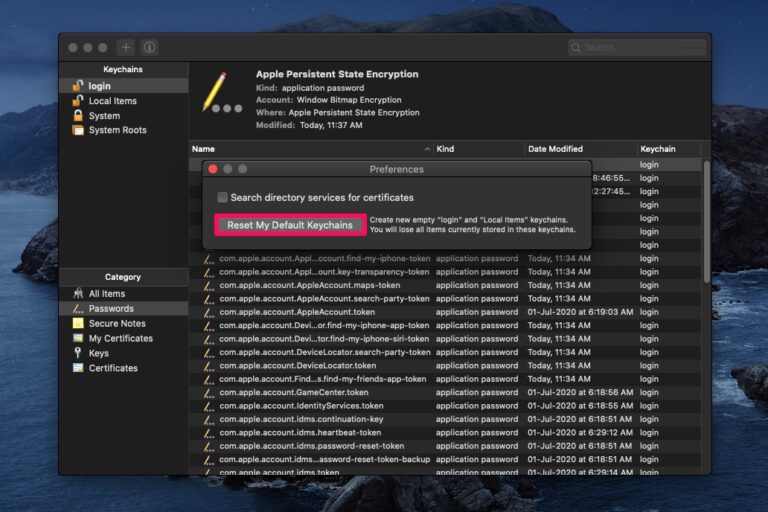Click pencil icon of AppleAccount.token row
Image resolution: width=768 pixels, height=512 pixels.
(x=209, y=312)
